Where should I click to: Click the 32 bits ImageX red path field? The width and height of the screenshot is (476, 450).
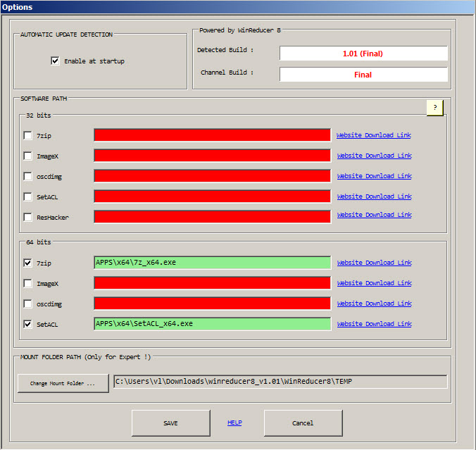tap(212, 156)
